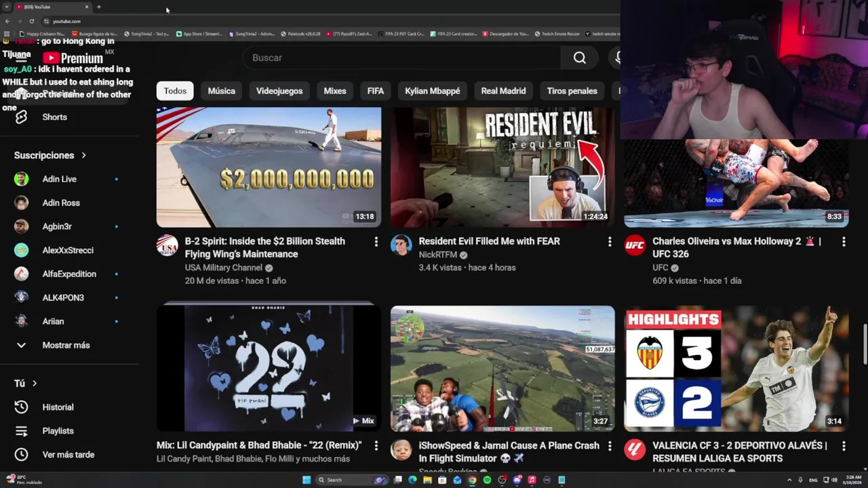Show hidden system tray icons
Screen dimensions: 868x488
790,480
